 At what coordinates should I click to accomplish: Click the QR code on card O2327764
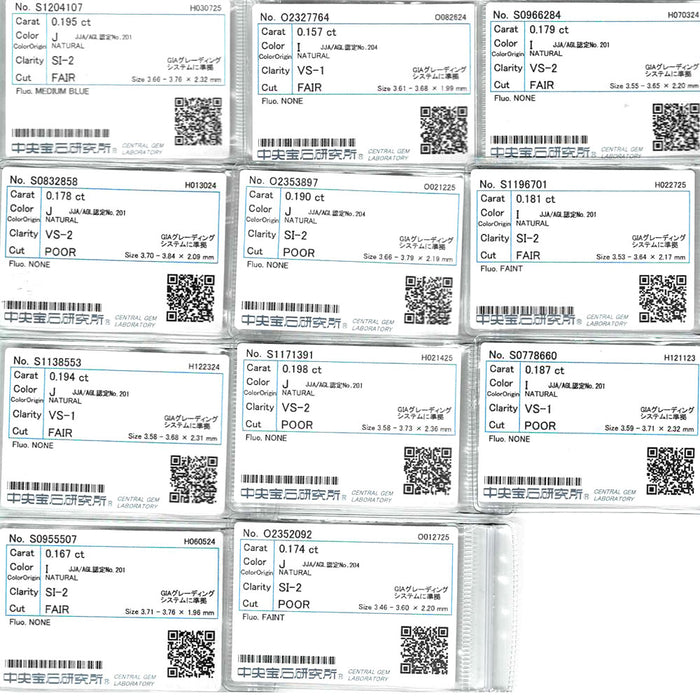tap(444, 130)
